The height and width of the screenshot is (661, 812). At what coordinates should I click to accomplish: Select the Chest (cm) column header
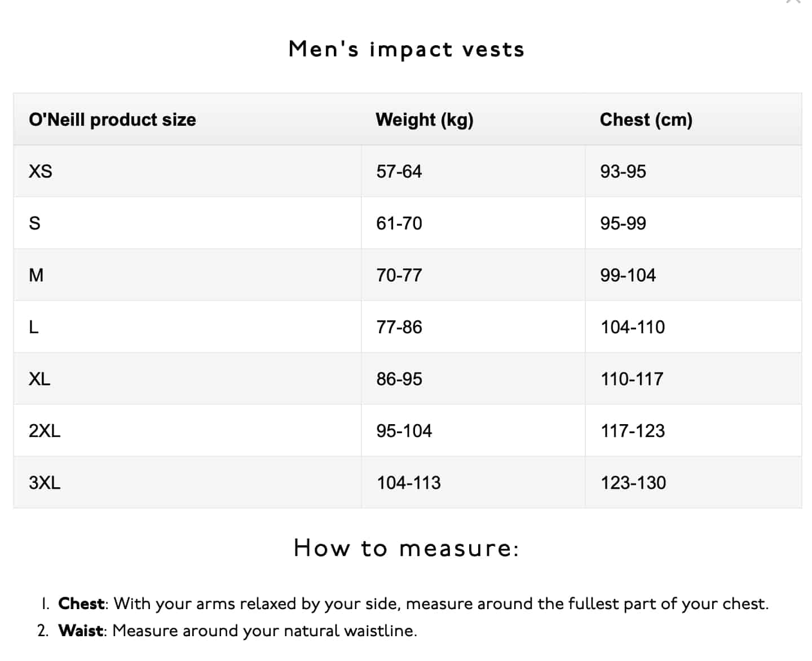pyautogui.click(x=646, y=120)
